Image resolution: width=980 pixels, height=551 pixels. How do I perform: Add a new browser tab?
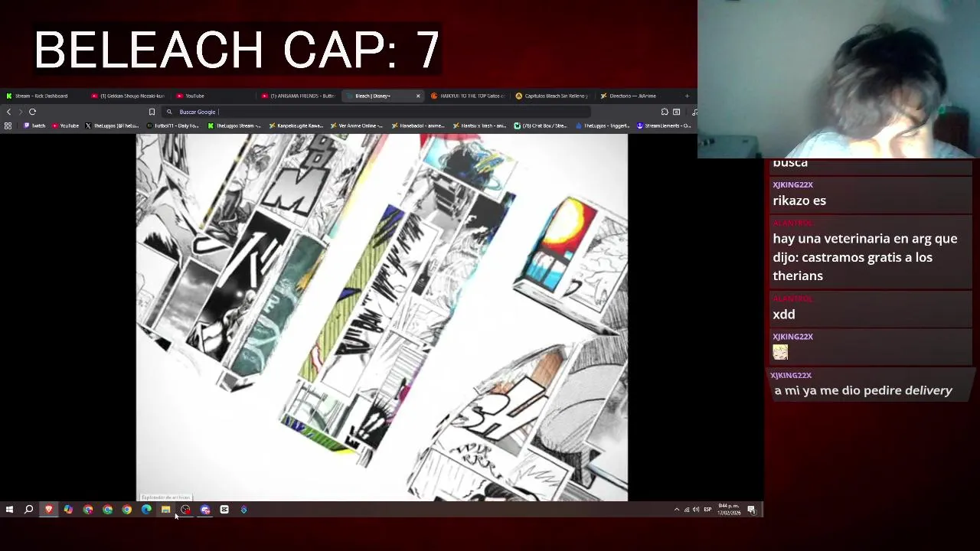point(687,96)
